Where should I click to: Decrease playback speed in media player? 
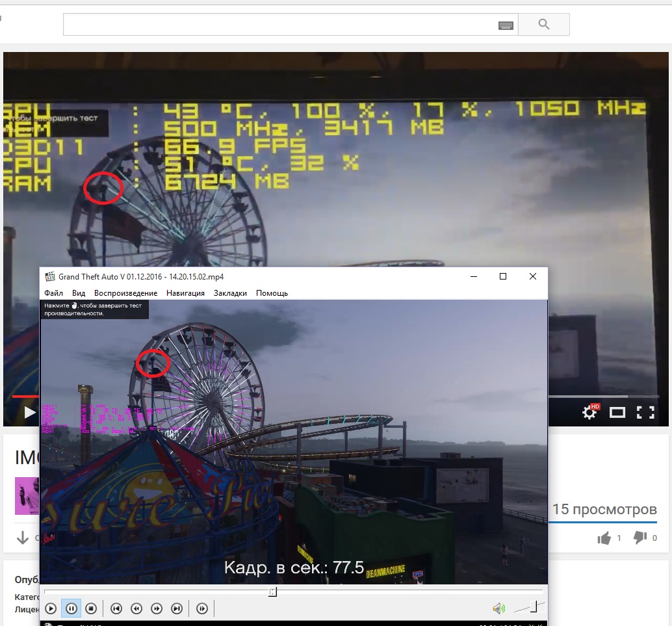[x=136, y=608]
